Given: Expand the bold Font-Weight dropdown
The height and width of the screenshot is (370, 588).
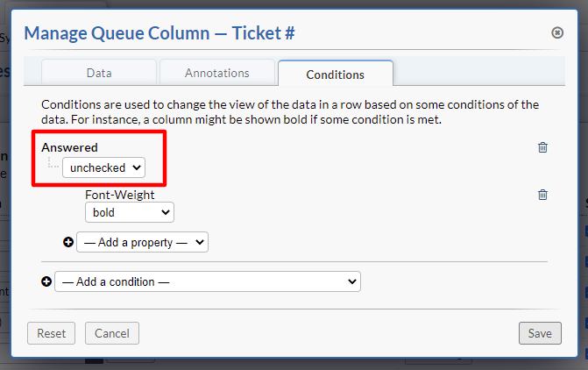Looking at the screenshot, I should tap(129, 212).
